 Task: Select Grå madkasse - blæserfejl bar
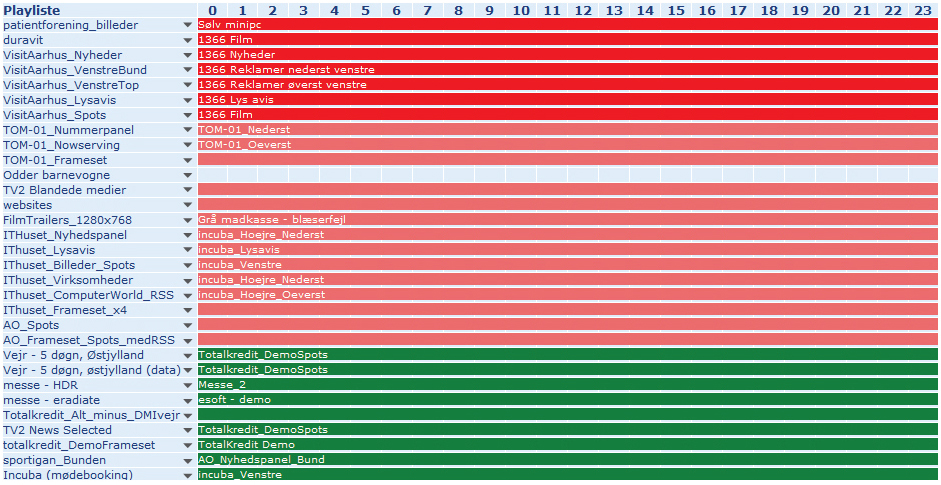point(568,220)
